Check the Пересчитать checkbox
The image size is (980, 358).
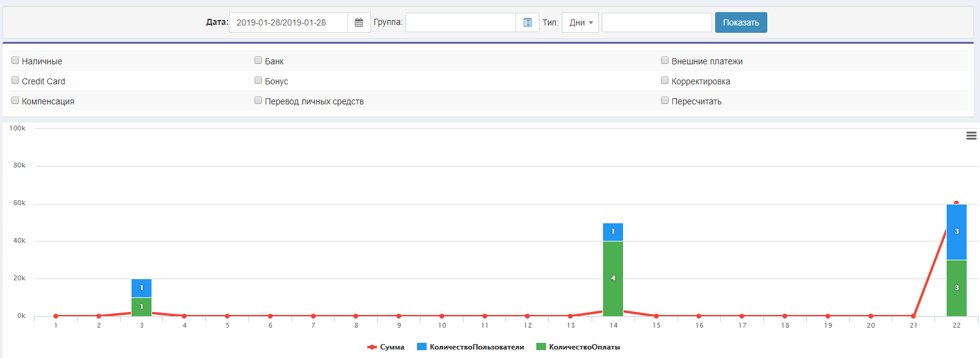(x=665, y=100)
